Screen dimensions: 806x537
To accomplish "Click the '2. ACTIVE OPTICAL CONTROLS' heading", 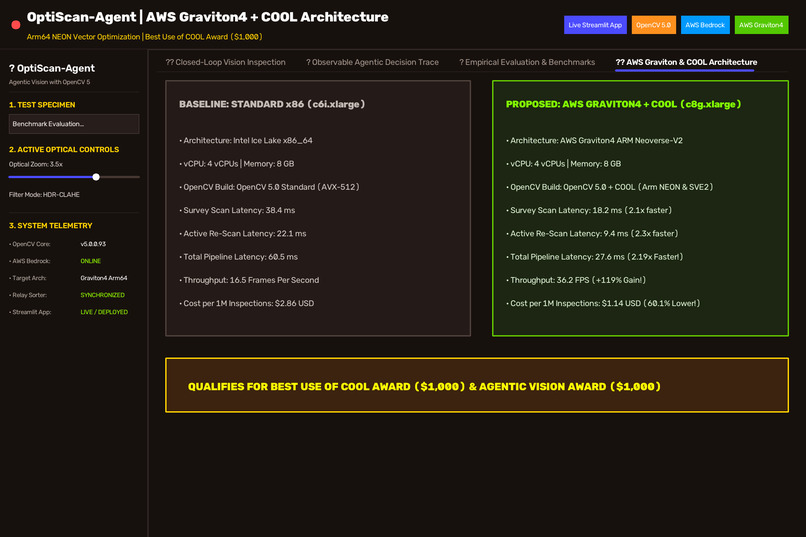I will (64, 150).
